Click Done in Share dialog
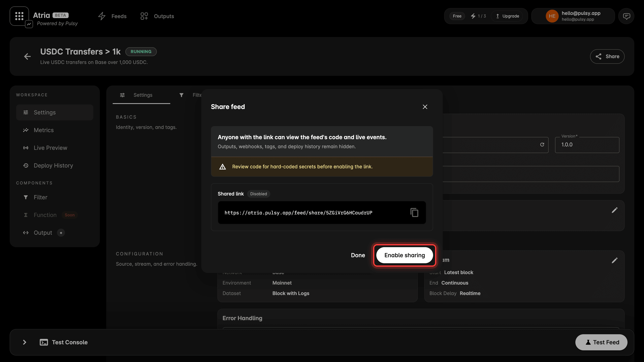This screenshot has width=644, height=362. pyautogui.click(x=358, y=255)
